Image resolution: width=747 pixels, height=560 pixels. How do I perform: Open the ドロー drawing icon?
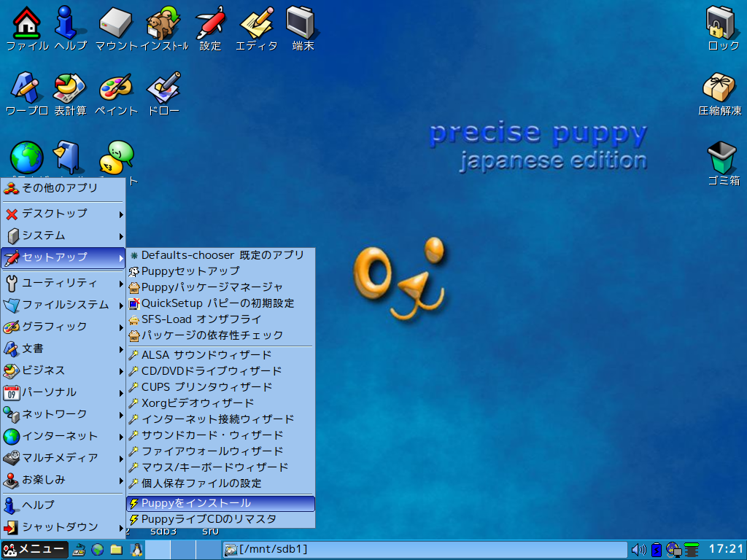click(x=164, y=88)
